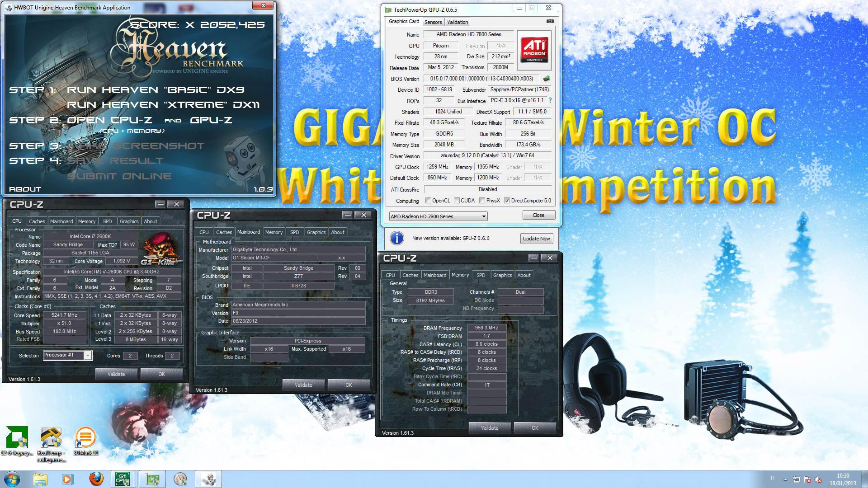Switch to the GPU-Z Sensors tab

tap(433, 22)
